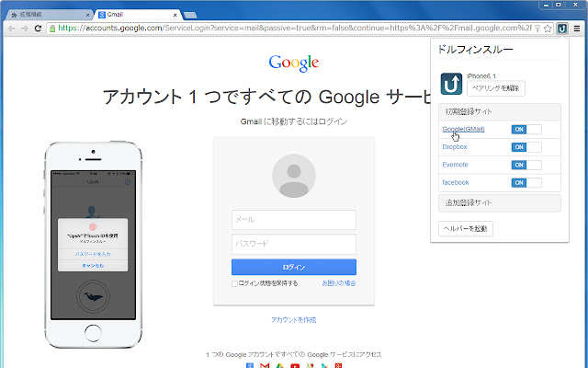Screen dimensions: 588x368
Task: Select the Gmail tab
Action: pyautogui.click(x=137, y=15)
